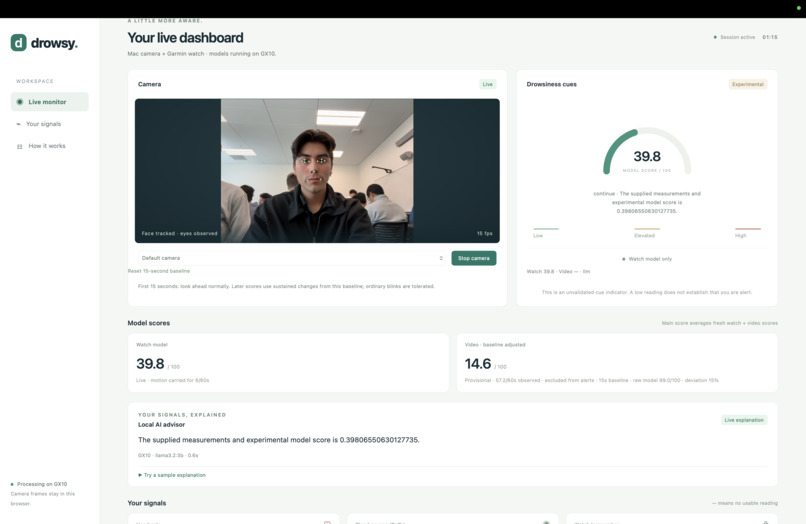Click the session timer 01:15
Image resolution: width=806 pixels, height=524 pixels.
tap(770, 37)
